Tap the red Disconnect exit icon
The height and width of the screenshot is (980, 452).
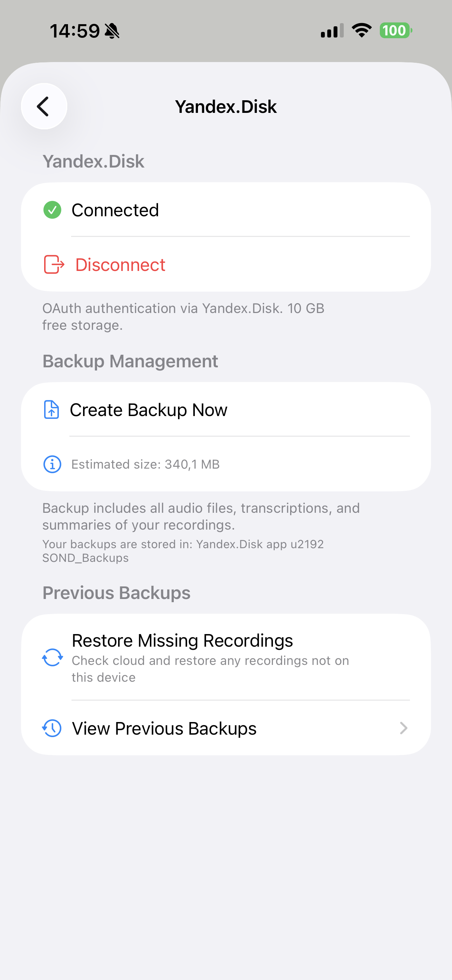54,264
